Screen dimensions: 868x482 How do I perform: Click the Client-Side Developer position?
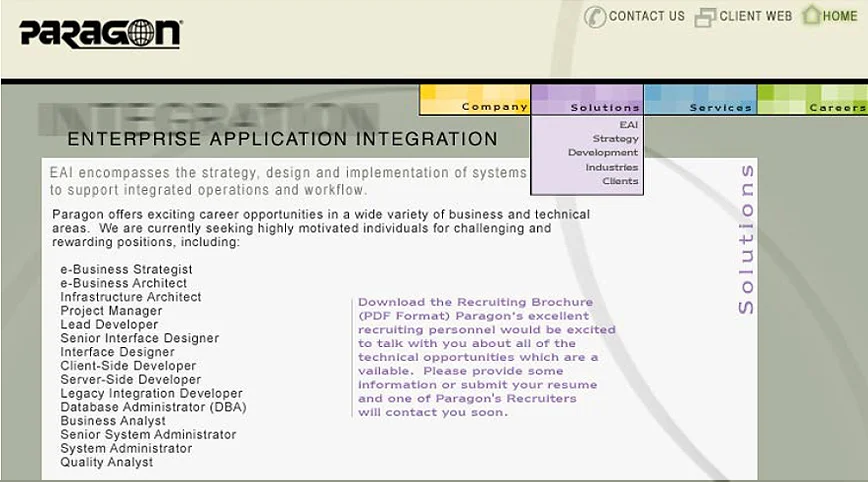point(128,366)
